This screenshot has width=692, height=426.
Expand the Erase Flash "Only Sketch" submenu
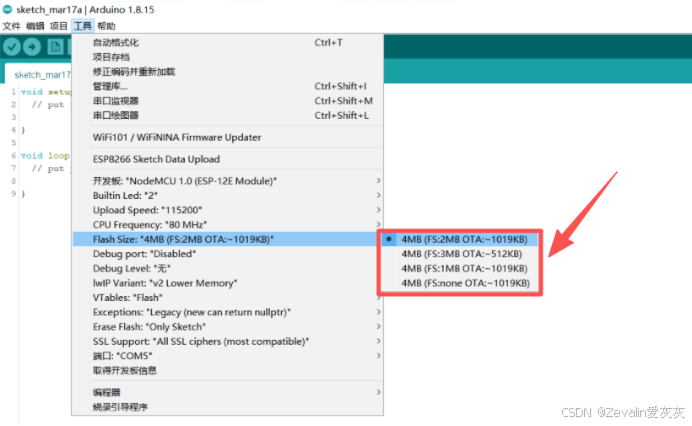click(x=227, y=327)
